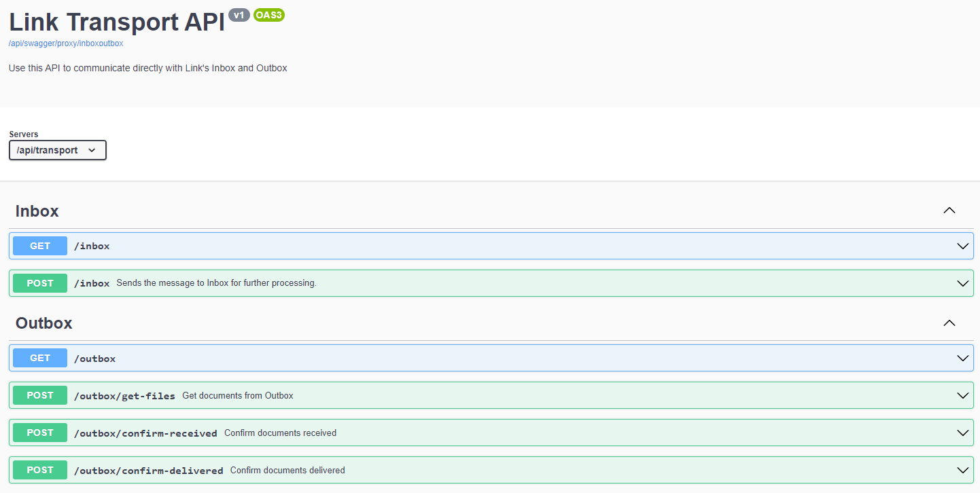This screenshot has height=493, width=980.
Task: Click the POST badge for /inbox
Action: [x=40, y=283]
